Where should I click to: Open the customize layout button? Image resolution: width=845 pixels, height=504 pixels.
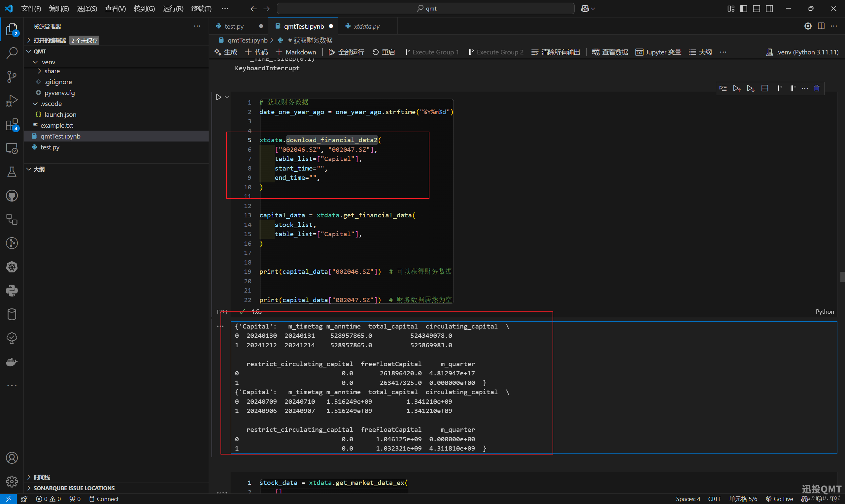pyautogui.click(x=731, y=9)
